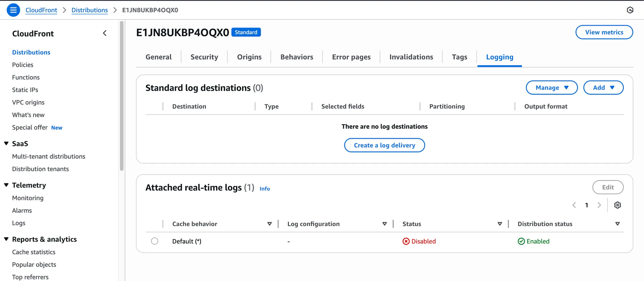Image resolution: width=644 pixels, height=281 pixels.
Task: Go to next page of real-time logs
Action: coord(599,205)
